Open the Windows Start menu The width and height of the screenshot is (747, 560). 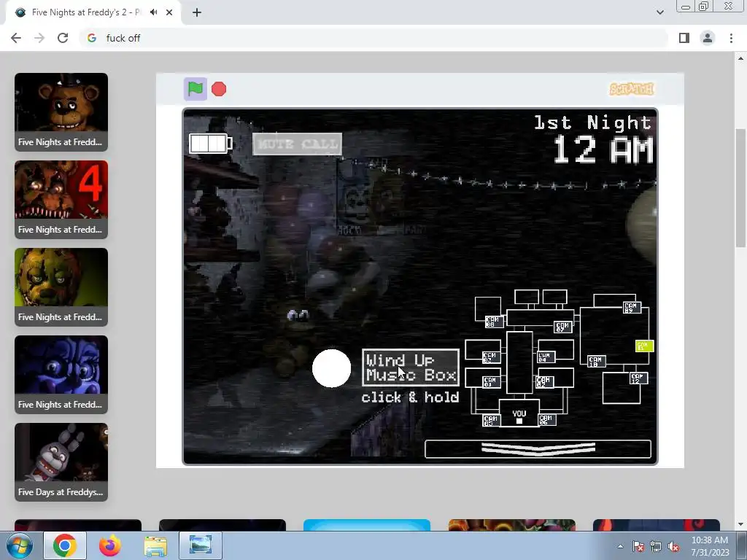pyautogui.click(x=20, y=545)
